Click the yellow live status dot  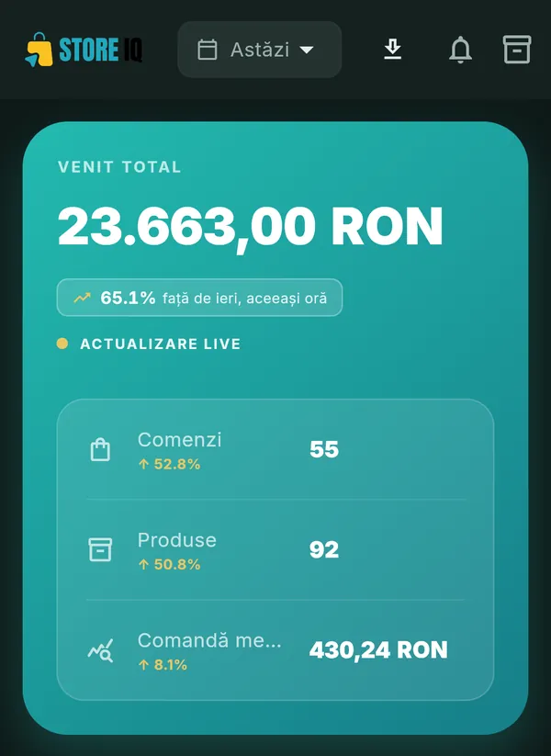coord(62,344)
